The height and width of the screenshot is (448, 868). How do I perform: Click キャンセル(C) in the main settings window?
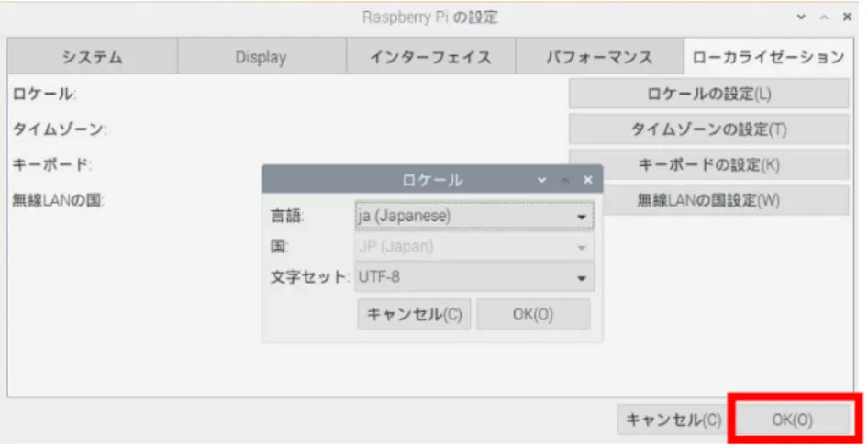(x=673, y=420)
